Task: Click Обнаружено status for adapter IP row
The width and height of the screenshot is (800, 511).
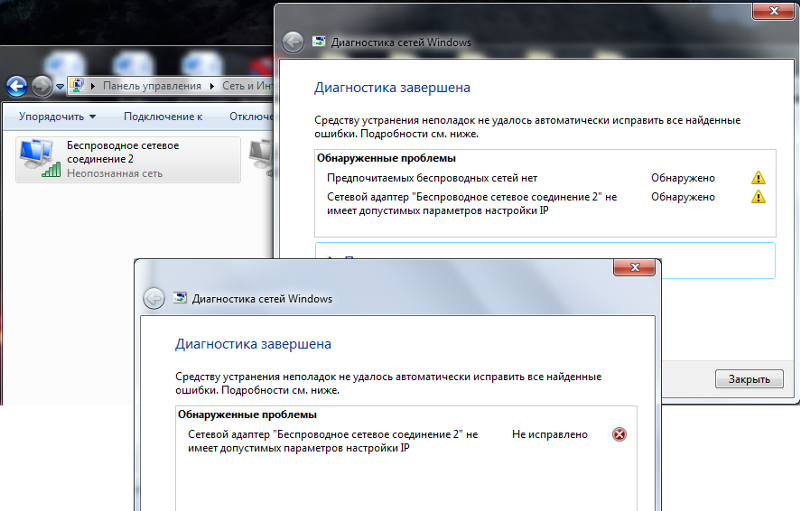Action: [683, 197]
